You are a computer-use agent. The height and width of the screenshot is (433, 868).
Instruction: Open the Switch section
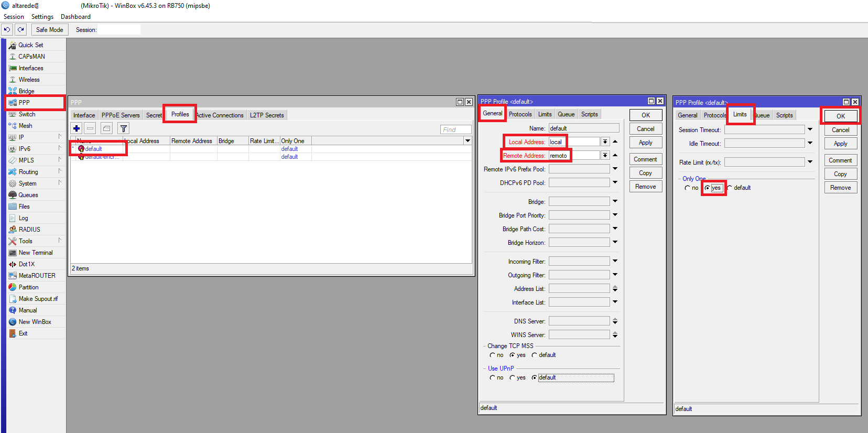click(x=27, y=114)
